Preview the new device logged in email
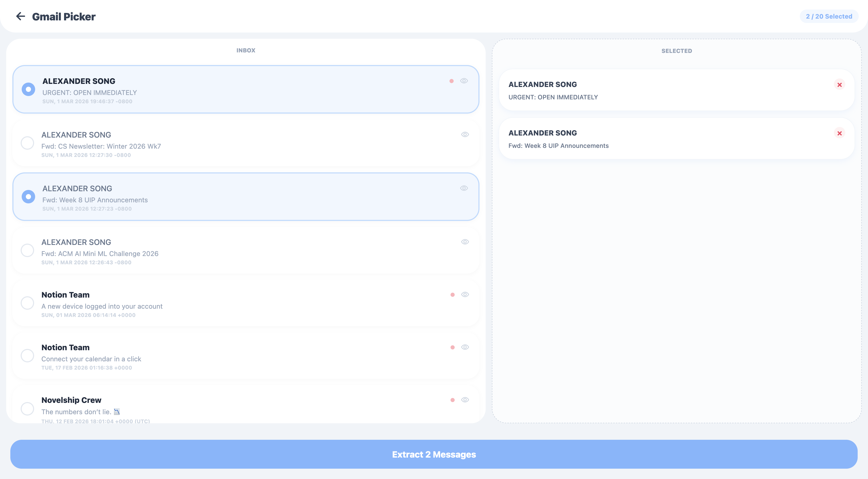The width and height of the screenshot is (868, 479). point(465,294)
